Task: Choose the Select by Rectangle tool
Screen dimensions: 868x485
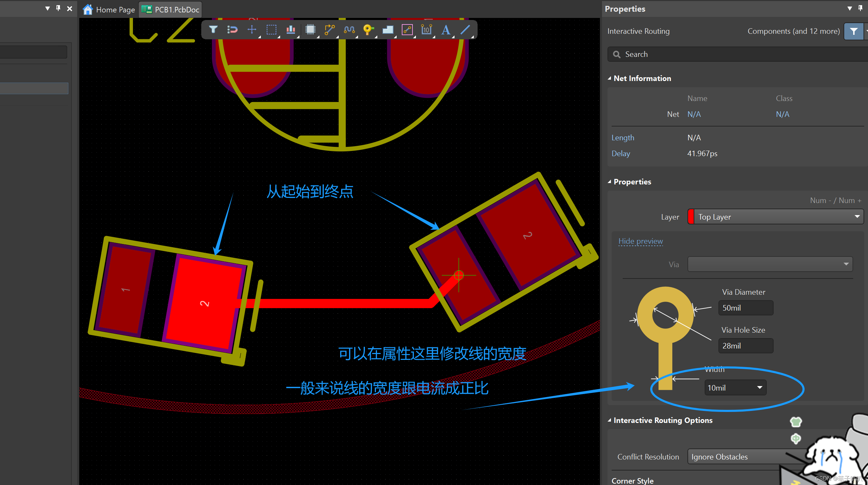Action: pos(271,30)
